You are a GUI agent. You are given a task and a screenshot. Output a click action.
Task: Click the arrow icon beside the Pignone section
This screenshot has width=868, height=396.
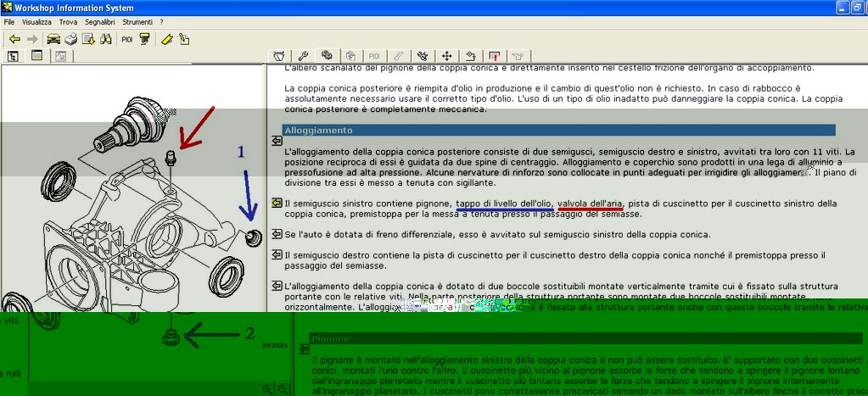click(x=304, y=349)
